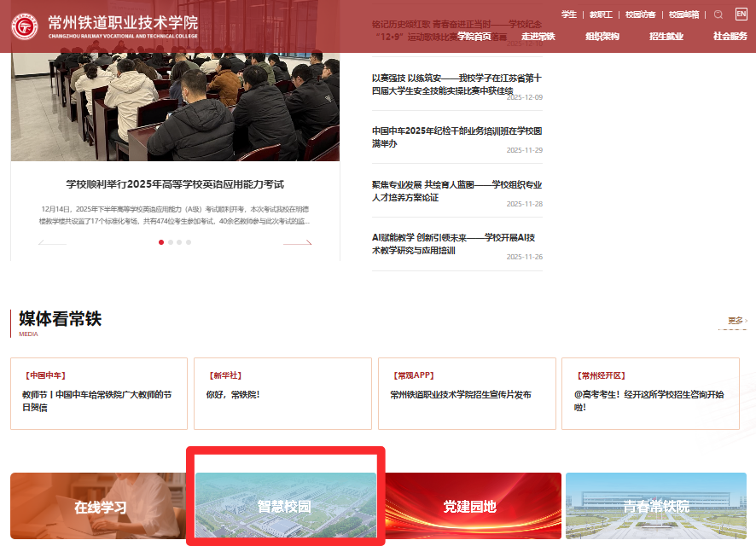Select the second carousel dot indicator
This screenshot has height=546, width=756.
click(171, 242)
